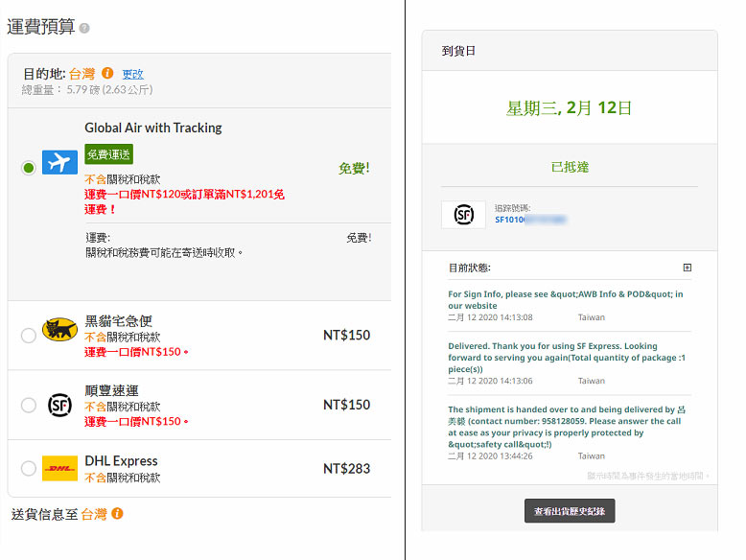The width and height of the screenshot is (746, 560).
Task: Select the 順豐速運 radio button
Action: point(29,405)
